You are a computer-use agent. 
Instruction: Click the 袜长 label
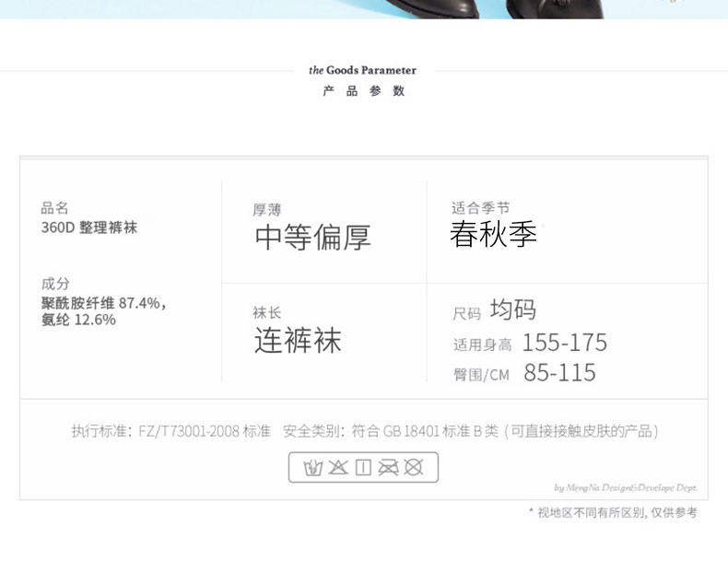tap(267, 312)
